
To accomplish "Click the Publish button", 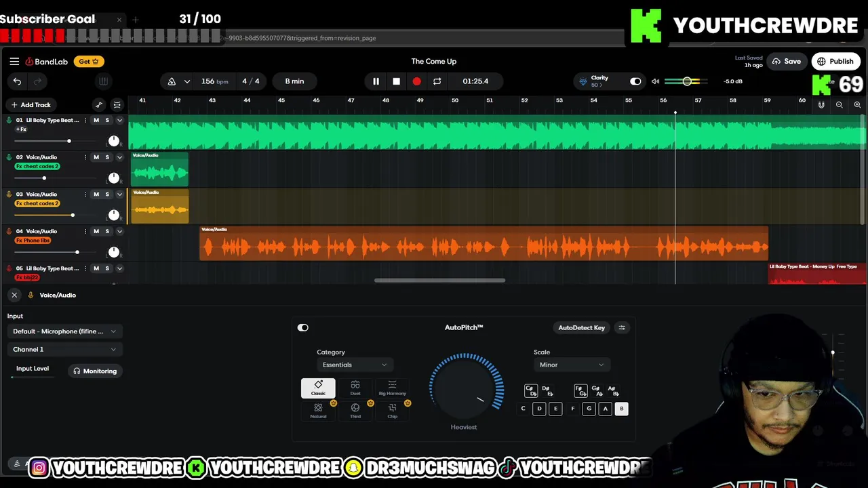I will click(835, 62).
